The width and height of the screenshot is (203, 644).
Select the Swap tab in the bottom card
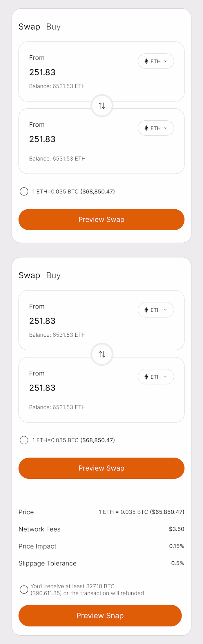pyautogui.click(x=29, y=275)
